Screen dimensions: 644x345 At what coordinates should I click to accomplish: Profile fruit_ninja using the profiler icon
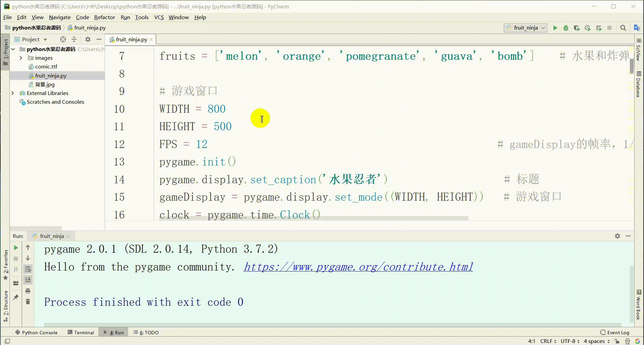[588, 28]
